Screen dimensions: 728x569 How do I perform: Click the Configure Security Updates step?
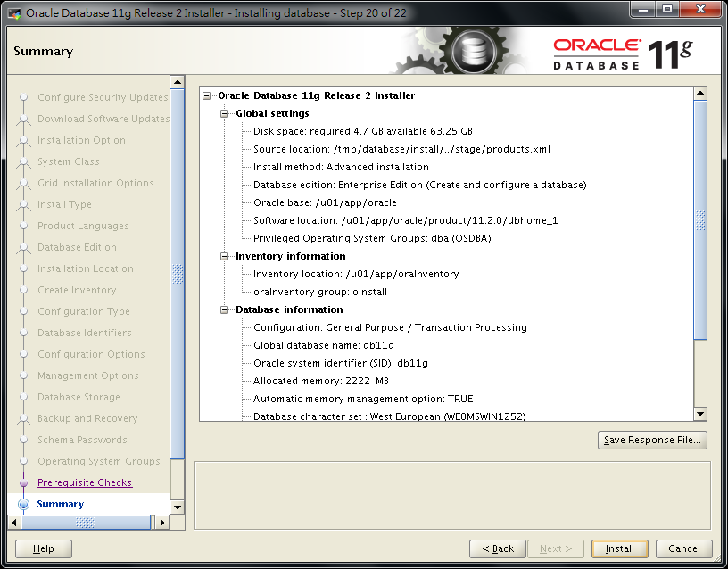(103, 97)
